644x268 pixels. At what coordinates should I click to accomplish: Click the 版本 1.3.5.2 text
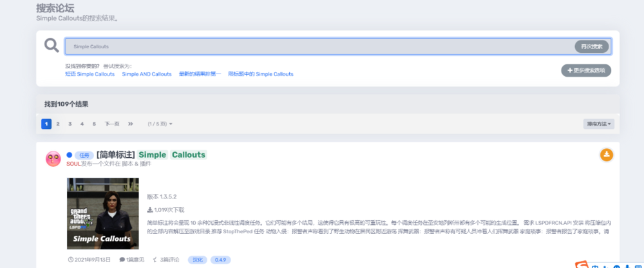tap(162, 196)
